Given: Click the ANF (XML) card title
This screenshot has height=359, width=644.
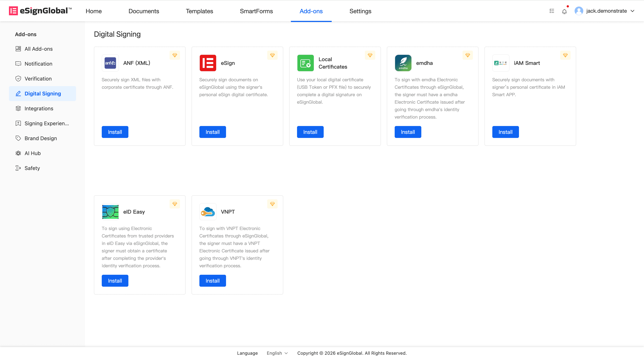Looking at the screenshot, I should 137,63.
